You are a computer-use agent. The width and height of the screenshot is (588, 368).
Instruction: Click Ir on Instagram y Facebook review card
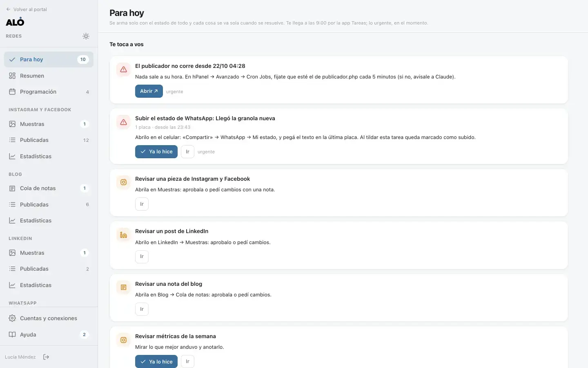click(142, 204)
